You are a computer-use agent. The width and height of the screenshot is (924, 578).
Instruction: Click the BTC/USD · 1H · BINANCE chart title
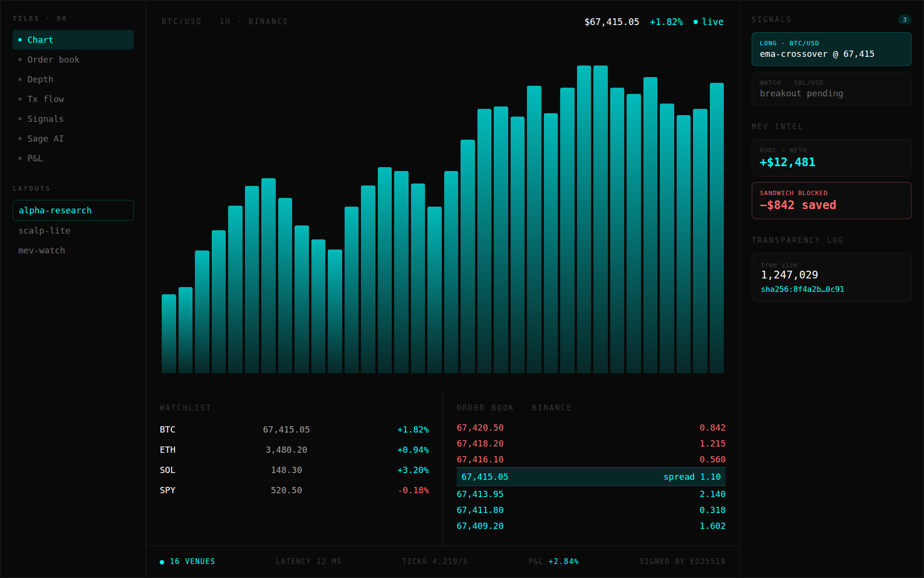click(x=225, y=22)
